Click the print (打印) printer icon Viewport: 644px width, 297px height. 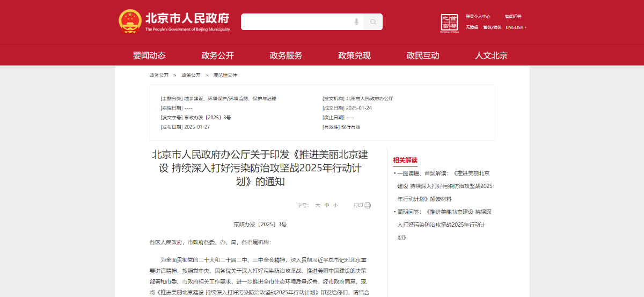(368, 205)
